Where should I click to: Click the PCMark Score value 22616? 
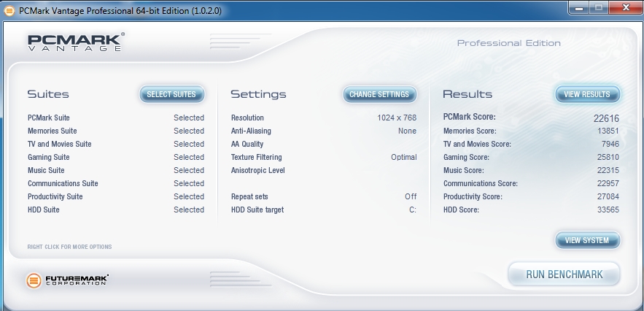coord(606,118)
